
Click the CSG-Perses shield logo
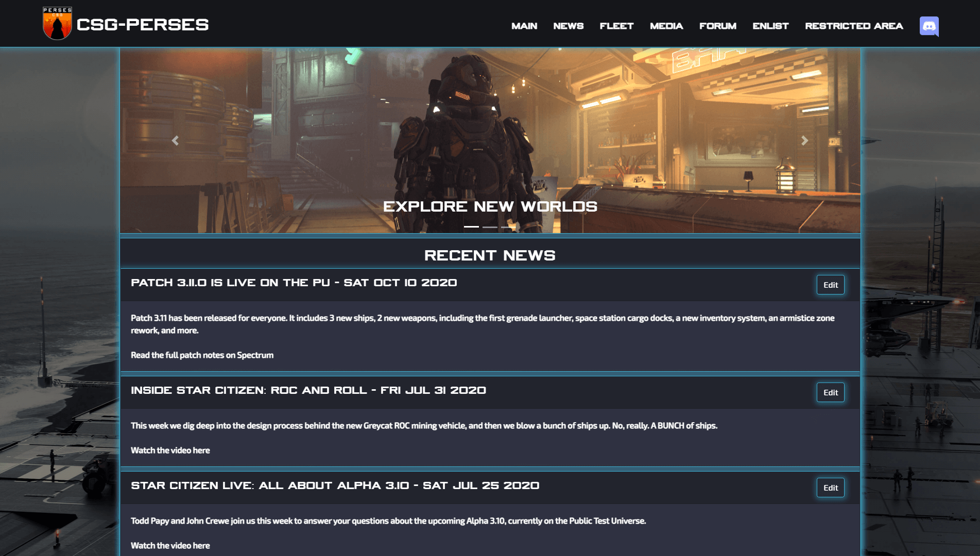point(57,24)
